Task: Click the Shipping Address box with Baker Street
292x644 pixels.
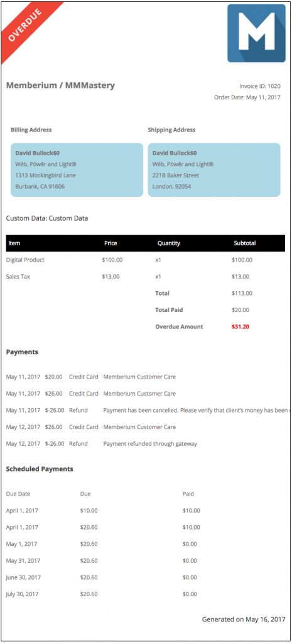Action: 214,170
